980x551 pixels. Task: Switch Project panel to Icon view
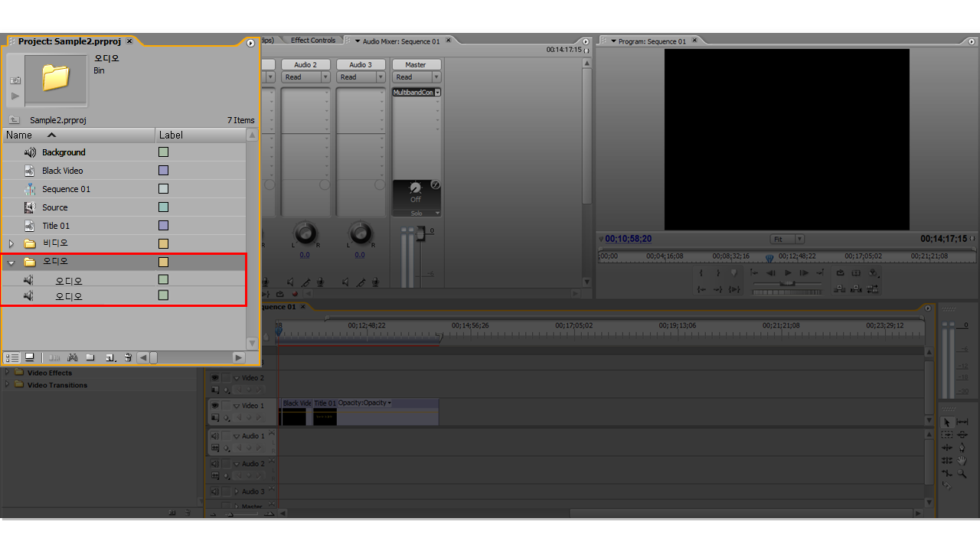(x=29, y=357)
